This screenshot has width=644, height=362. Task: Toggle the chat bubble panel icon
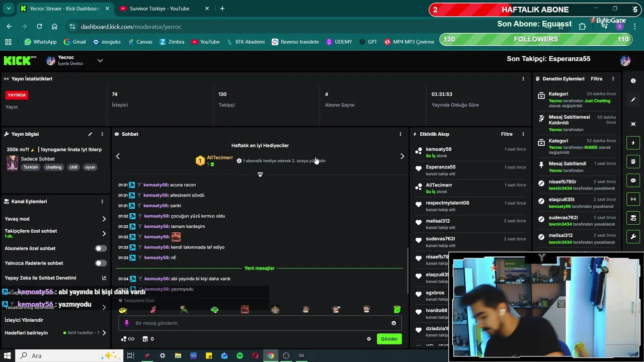(x=633, y=180)
